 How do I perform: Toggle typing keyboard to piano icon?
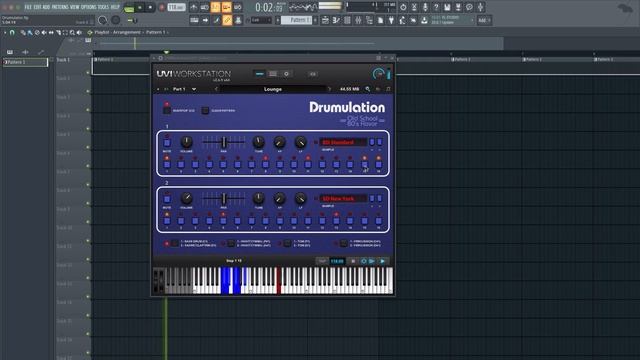point(194,20)
